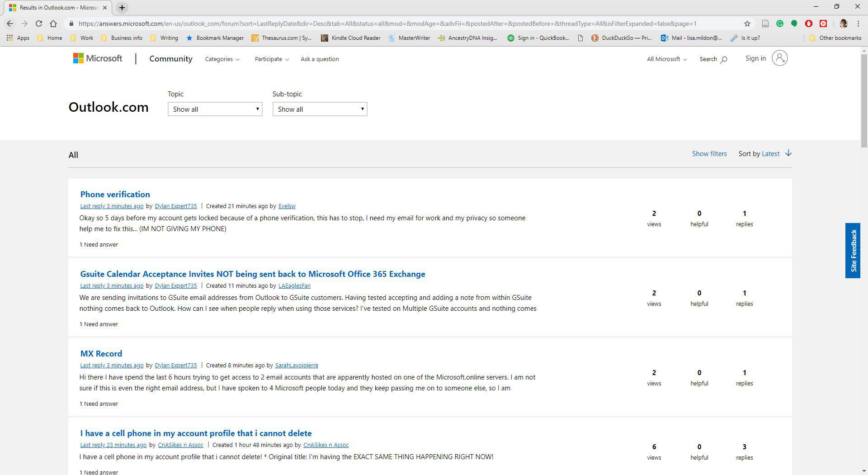Open the Business info bookmarks folder
The width and height of the screenshot is (868, 475).
[x=122, y=38]
